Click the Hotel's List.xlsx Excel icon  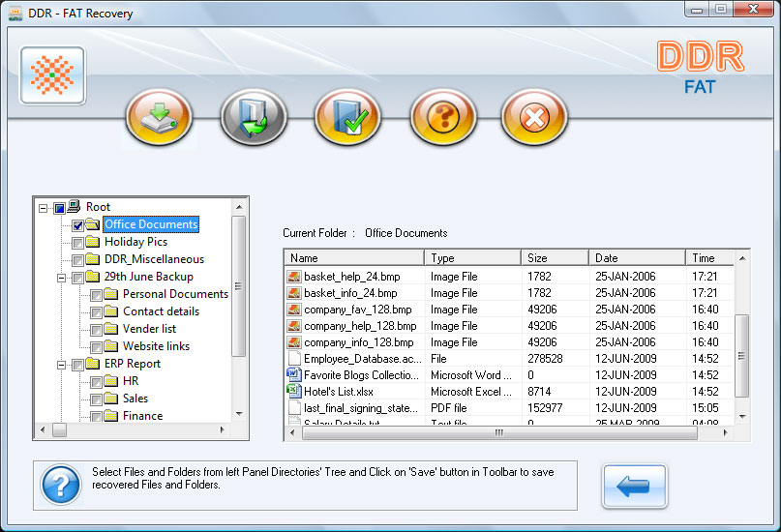[294, 391]
